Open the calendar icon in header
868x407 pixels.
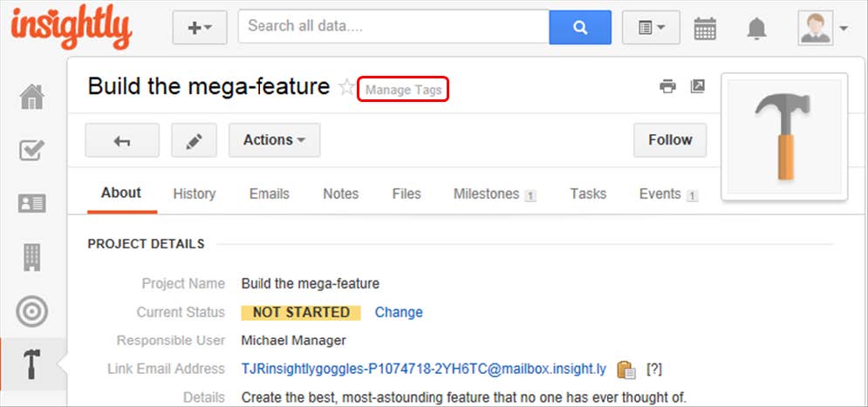705,28
